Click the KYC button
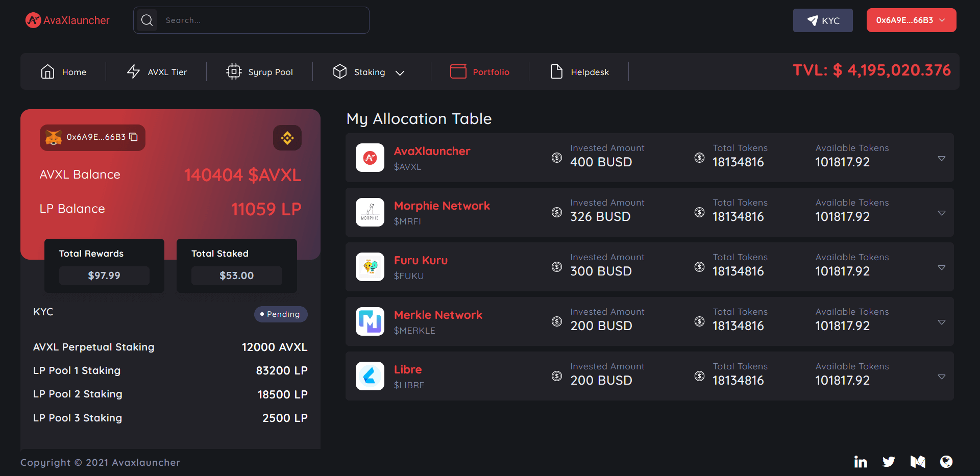The width and height of the screenshot is (980, 476). coord(822,20)
